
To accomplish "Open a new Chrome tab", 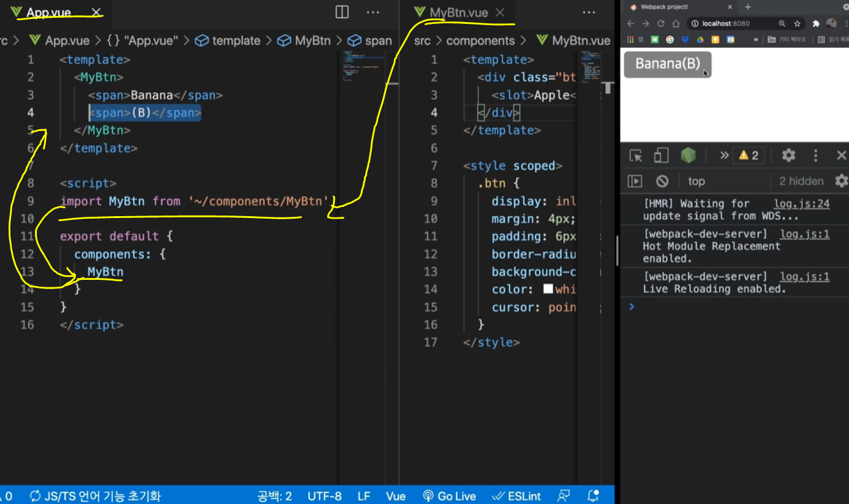I will tap(748, 7).
